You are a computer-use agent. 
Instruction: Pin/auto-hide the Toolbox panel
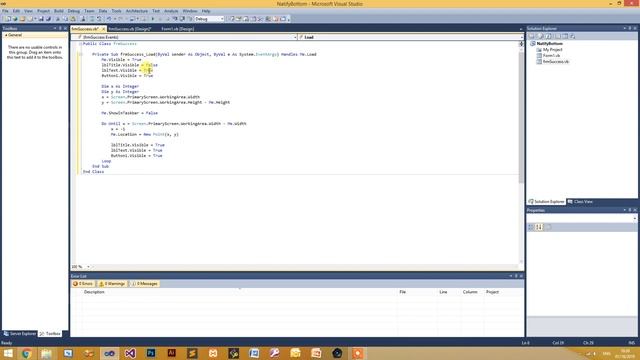60,29
